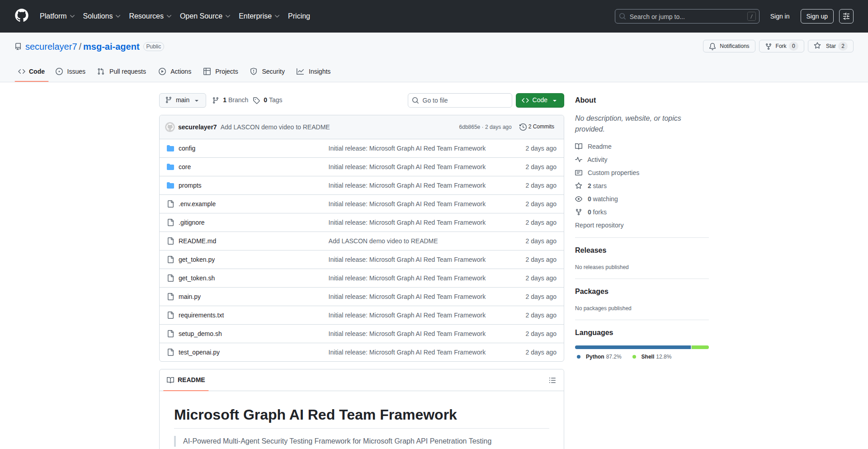Click the README.md file icon

(x=170, y=241)
